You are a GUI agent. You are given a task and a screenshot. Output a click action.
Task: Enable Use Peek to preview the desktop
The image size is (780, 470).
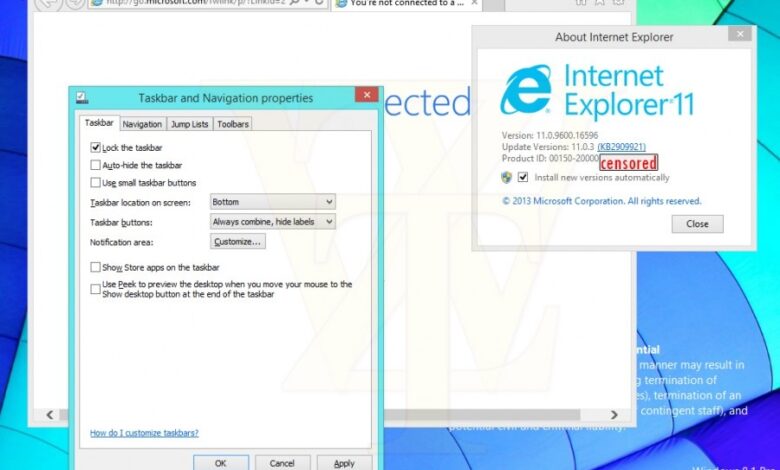point(96,289)
